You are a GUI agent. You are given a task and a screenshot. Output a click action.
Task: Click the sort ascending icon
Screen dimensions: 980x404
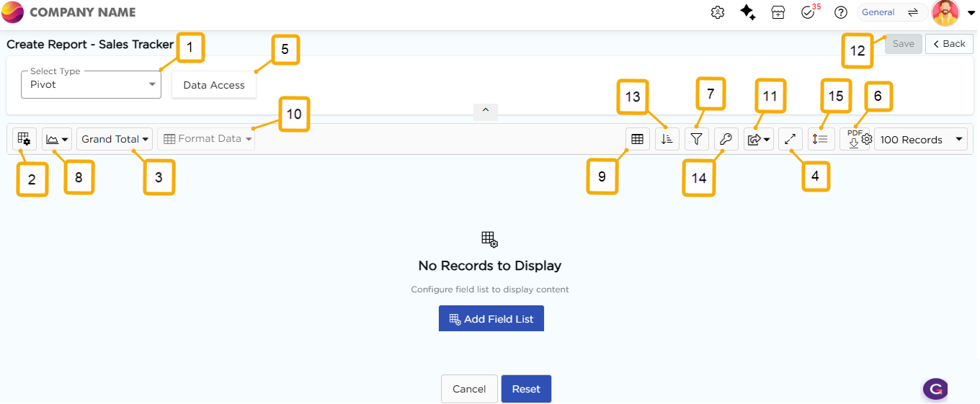[x=667, y=140]
